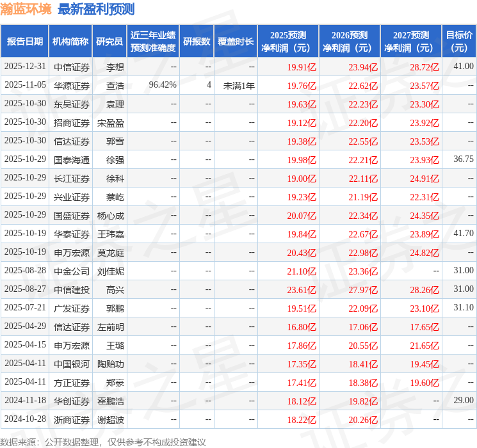Image resolution: width=477 pixels, height=448 pixels.
Task: Click the 28.26亿 2027 forecast
Action: pyautogui.click(x=424, y=290)
